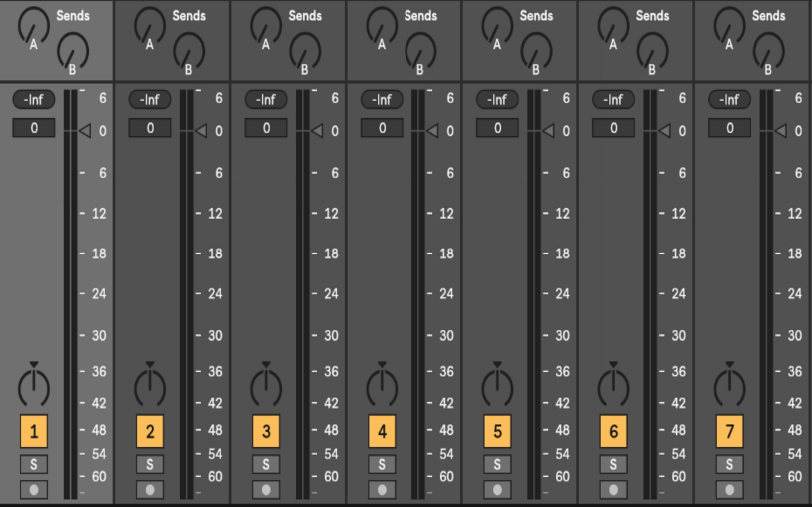Click the -Inf peak display on track 6
The image size is (812, 507).
(x=613, y=100)
